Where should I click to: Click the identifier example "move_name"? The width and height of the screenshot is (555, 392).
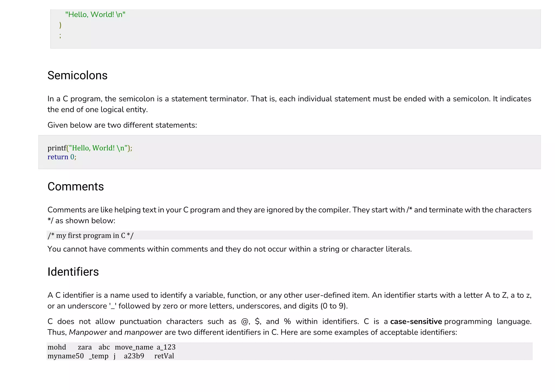point(134,347)
